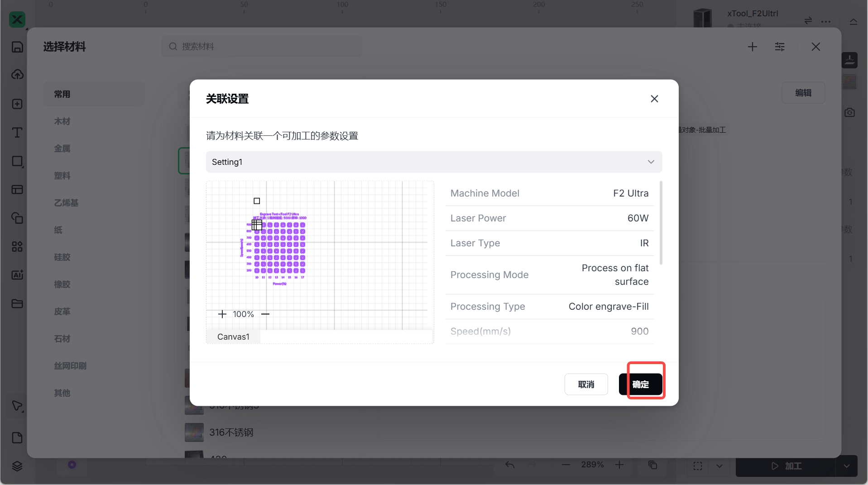Click the cloud upload icon in the sidebar
This screenshot has height=485, width=868.
pos(17,75)
